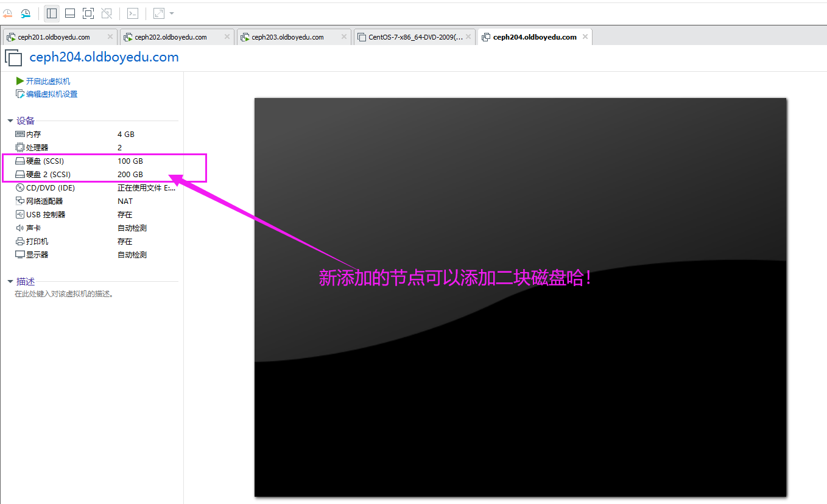Click the 网络适配器 network adapter icon
827x504 pixels.
pyautogui.click(x=19, y=201)
